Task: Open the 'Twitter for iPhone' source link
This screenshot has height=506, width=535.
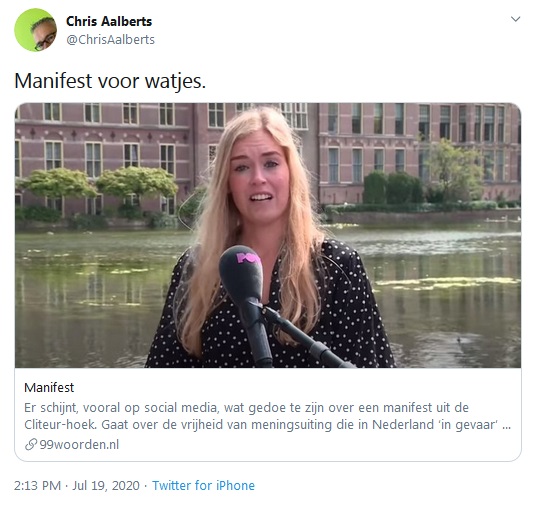Action: pos(203,486)
